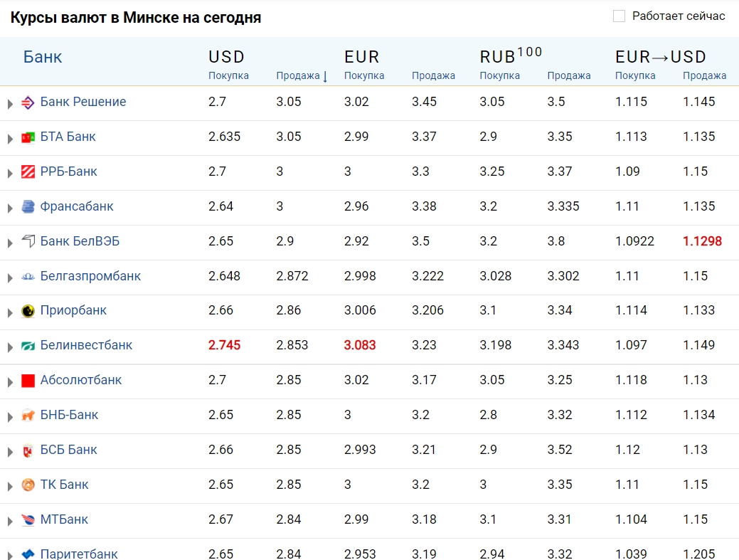
Task: Expand the Абсолютбанк row
Action: [x=10, y=382]
